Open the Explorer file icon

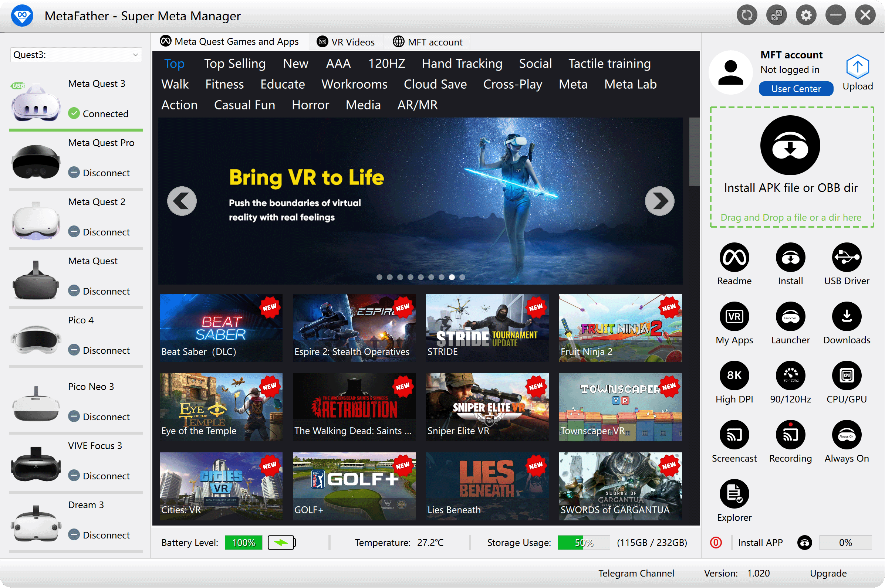[734, 494]
